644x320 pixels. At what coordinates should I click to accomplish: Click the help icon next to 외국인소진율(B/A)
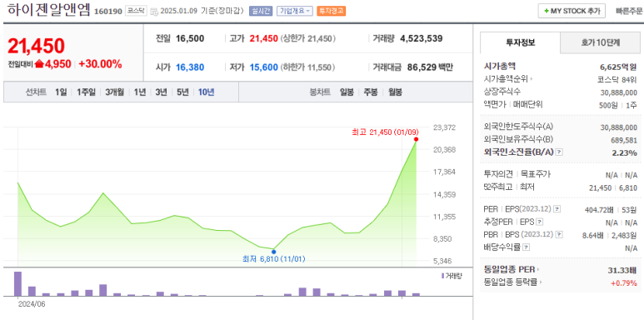point(559,152)
